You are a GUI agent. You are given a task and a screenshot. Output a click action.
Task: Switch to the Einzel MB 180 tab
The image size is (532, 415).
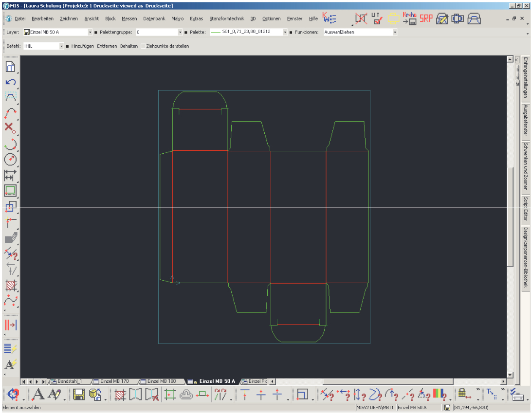click(161, 381)
